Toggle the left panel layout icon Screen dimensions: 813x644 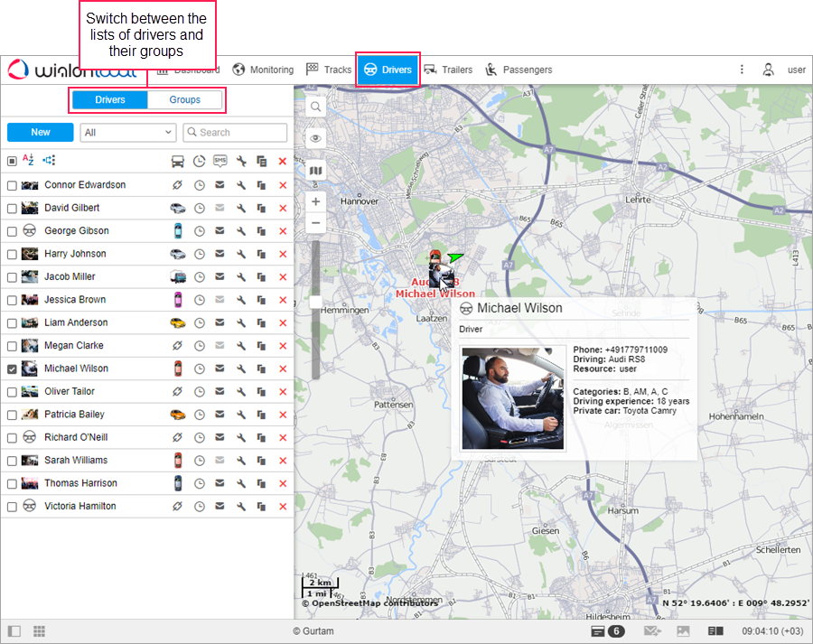[14, 631]
